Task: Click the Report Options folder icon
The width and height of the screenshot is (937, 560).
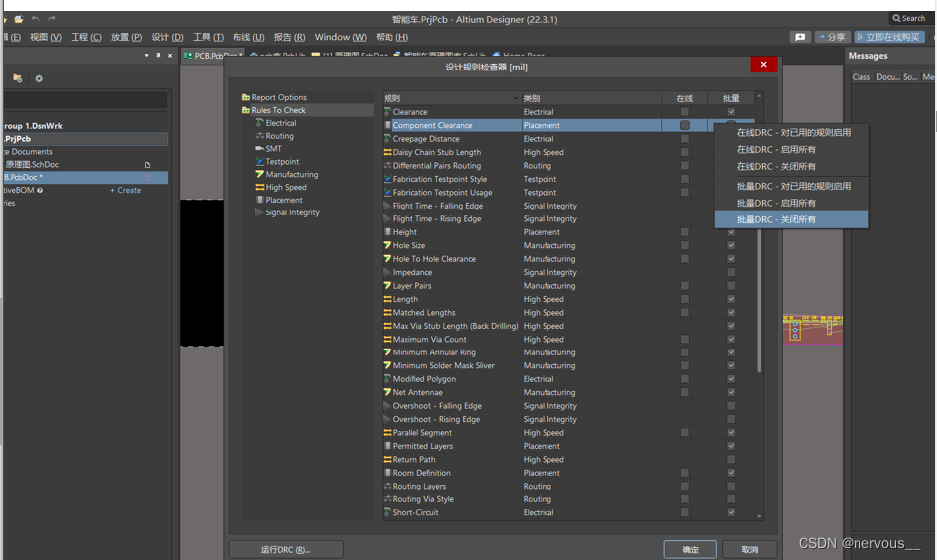Action: click(246, 97)
